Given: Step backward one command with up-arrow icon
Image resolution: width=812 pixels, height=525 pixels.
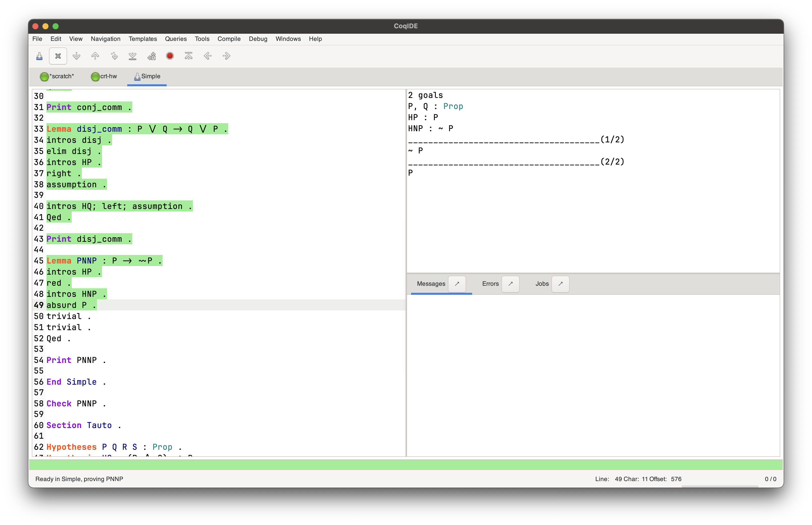Looking at the screenshot, I should 95,56.
